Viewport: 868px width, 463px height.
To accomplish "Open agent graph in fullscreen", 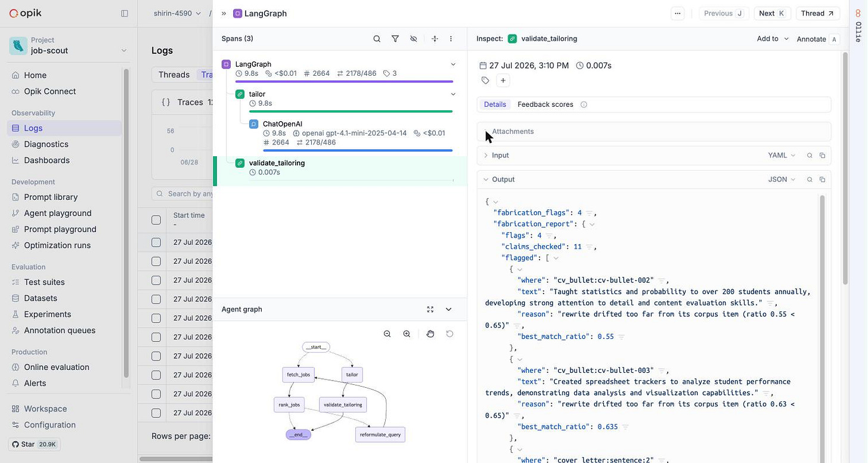I will (430, 309).
